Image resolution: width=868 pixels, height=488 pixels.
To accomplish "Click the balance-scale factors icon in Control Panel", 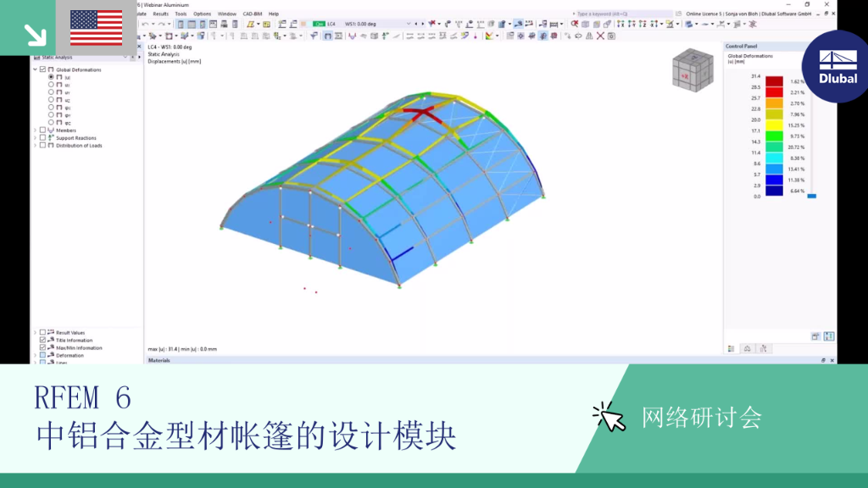I will [x=748, y=348].
